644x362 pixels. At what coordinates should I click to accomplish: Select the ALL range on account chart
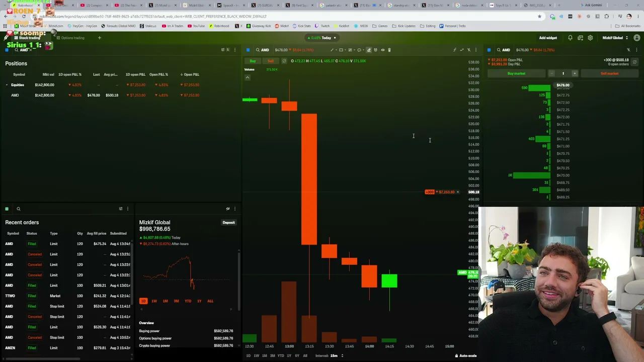pos(210,301)
